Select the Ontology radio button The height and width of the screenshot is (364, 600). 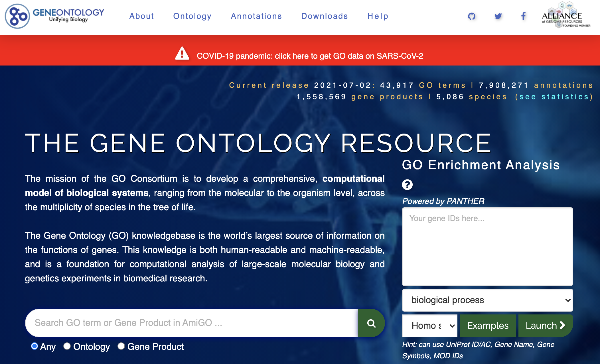(x=67, y=346)
